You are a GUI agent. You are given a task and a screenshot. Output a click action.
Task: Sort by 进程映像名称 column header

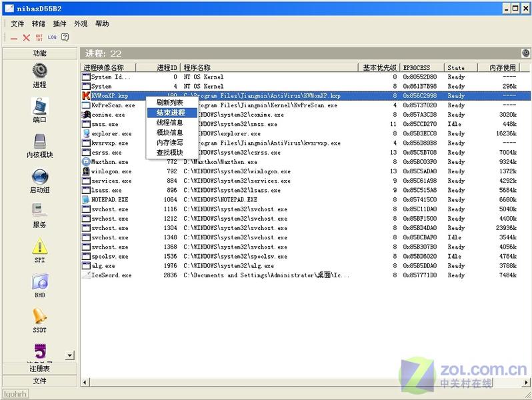tap(108, 67)
